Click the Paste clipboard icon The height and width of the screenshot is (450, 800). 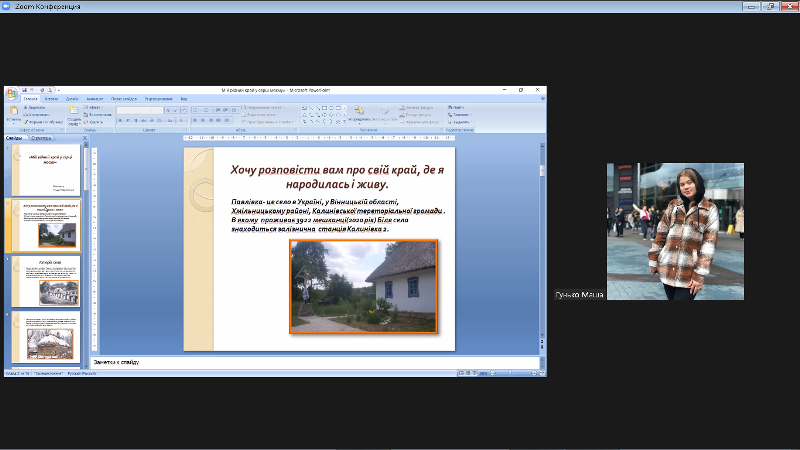click(13, 112)
